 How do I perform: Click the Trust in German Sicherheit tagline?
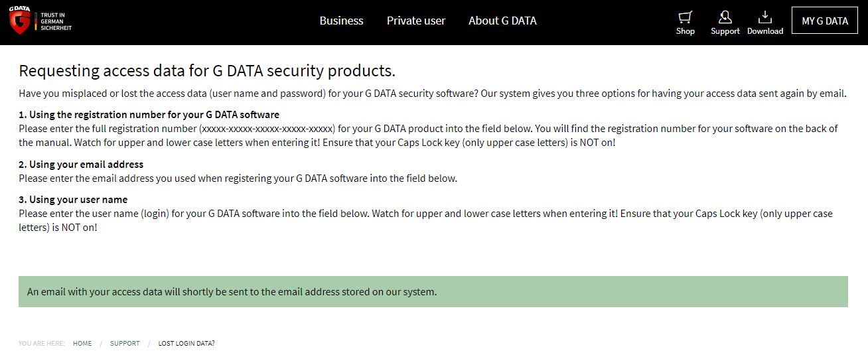click(56, 21)
